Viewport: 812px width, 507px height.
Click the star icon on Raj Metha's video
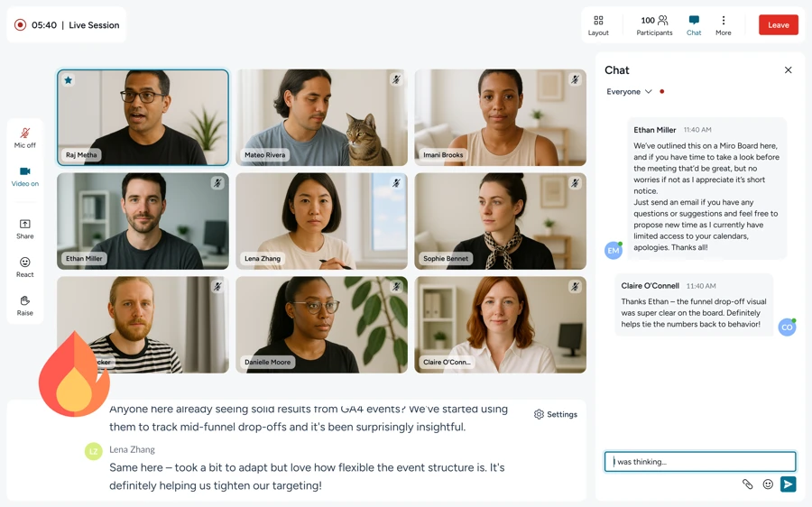pyautogui.click(x=69, y=80)
